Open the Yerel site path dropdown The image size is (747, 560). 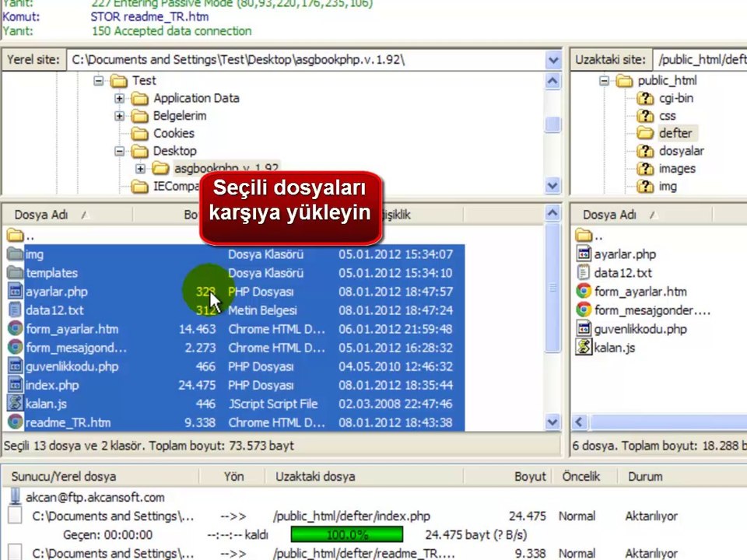(553, 60)
